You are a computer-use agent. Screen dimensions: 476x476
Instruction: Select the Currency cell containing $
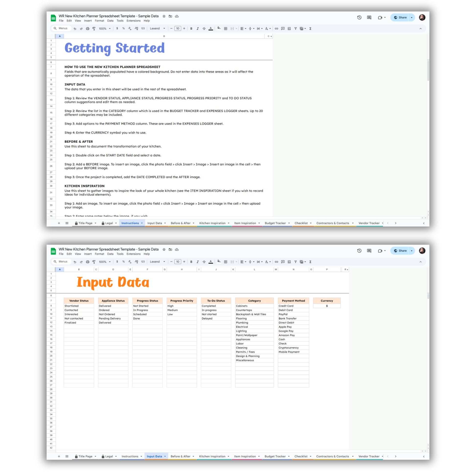click(x=327, y=306)
